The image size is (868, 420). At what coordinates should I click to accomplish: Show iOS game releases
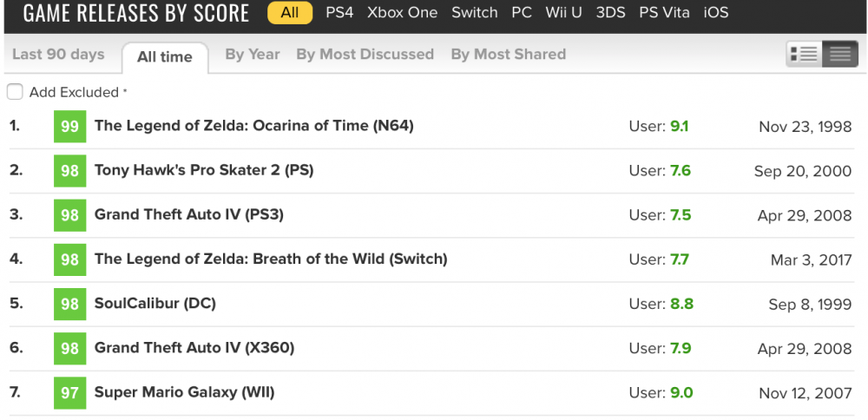tap(716, 13)
